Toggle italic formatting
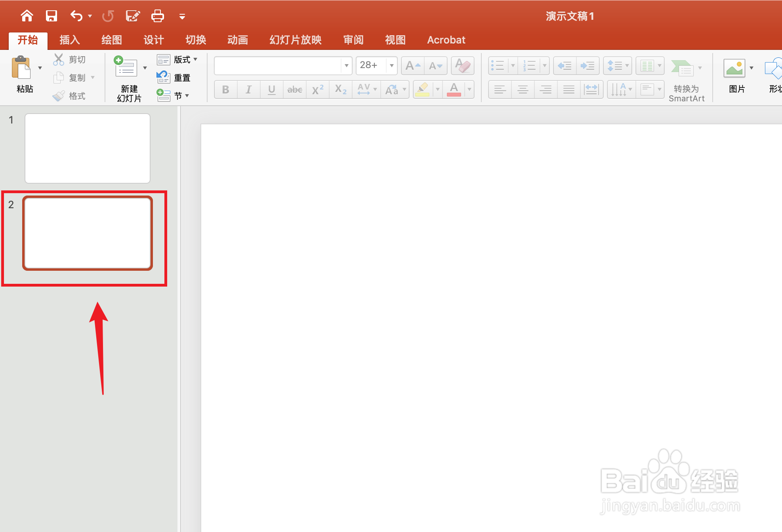Viewport: 782px width, 532px height. [x=248, y=90]
